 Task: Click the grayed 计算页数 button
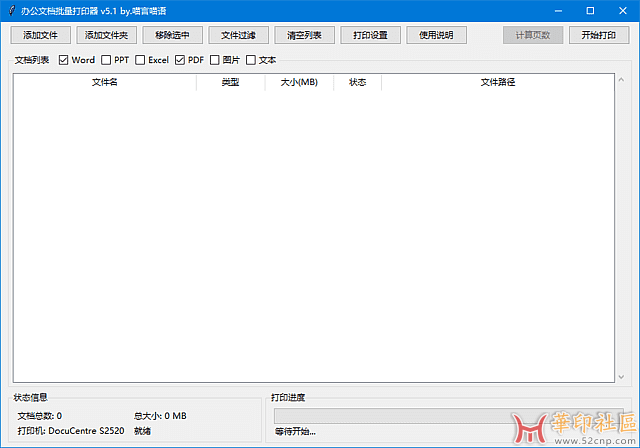pyautogui.click(x=533, y=35)
